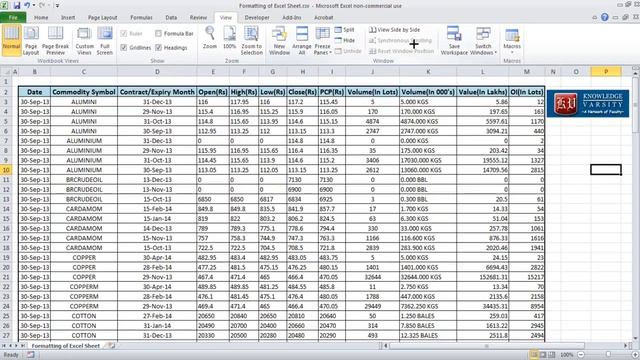Click the Save icon in quick access toolbar

(x=17, y=6)
